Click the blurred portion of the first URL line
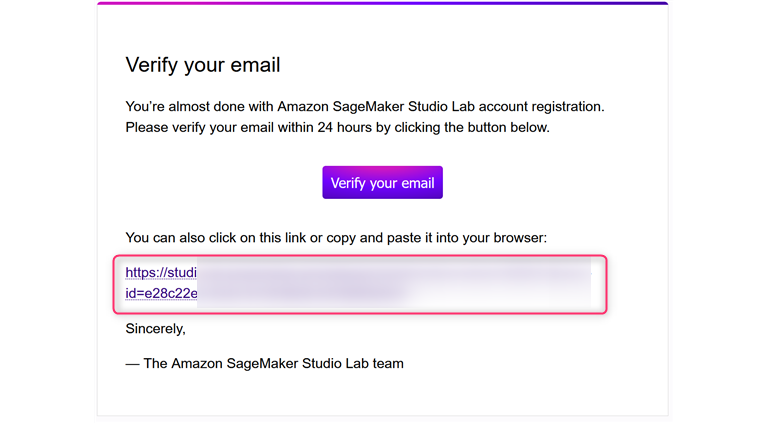Viewport: 768px width, 423px height. (390, 272)
